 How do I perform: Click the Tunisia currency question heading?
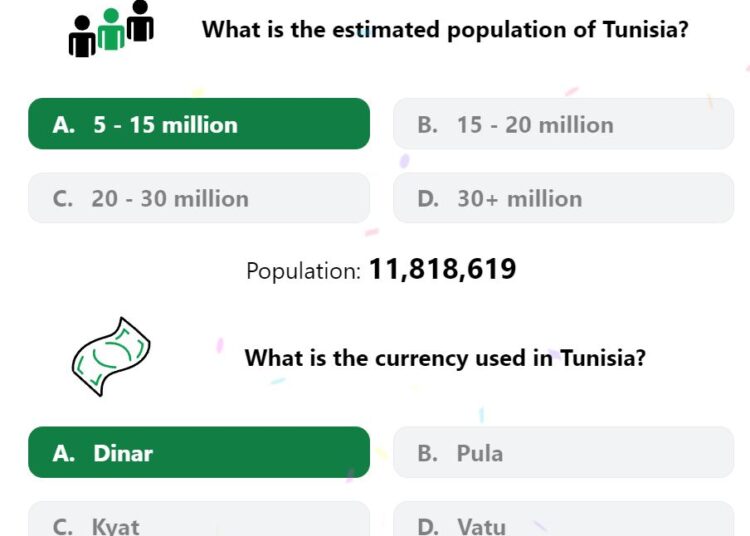[x=445, y=358]
